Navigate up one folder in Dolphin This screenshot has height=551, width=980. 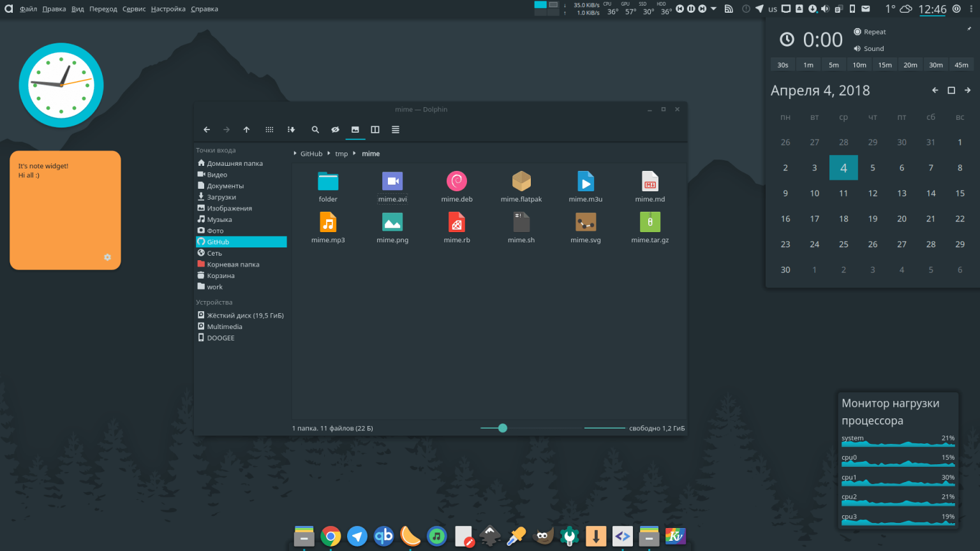246,129
